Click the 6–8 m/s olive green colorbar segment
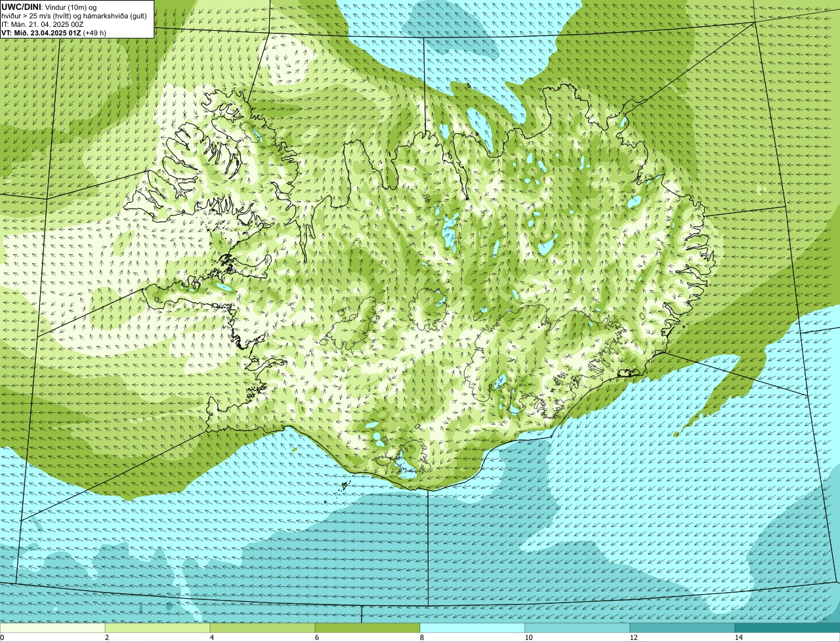This screenshot has width=840, height=642. 367,628
